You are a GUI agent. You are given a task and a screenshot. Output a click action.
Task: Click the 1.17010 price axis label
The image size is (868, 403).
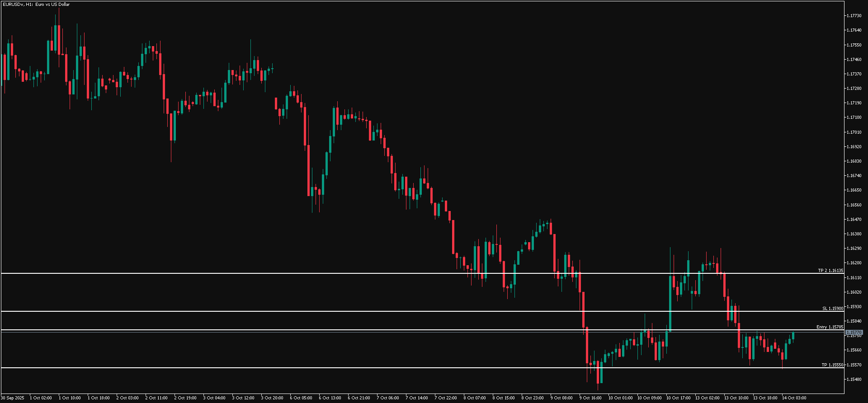click(854, 132)
